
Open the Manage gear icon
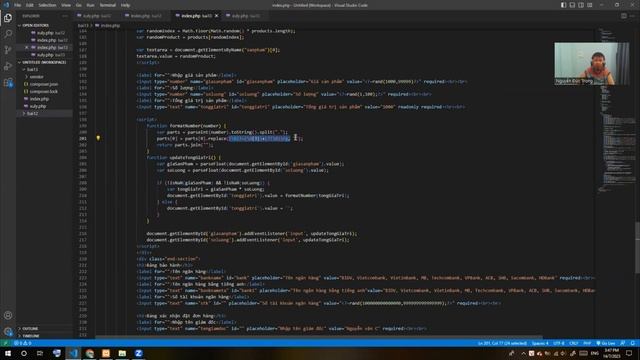[x=8, y=331]
